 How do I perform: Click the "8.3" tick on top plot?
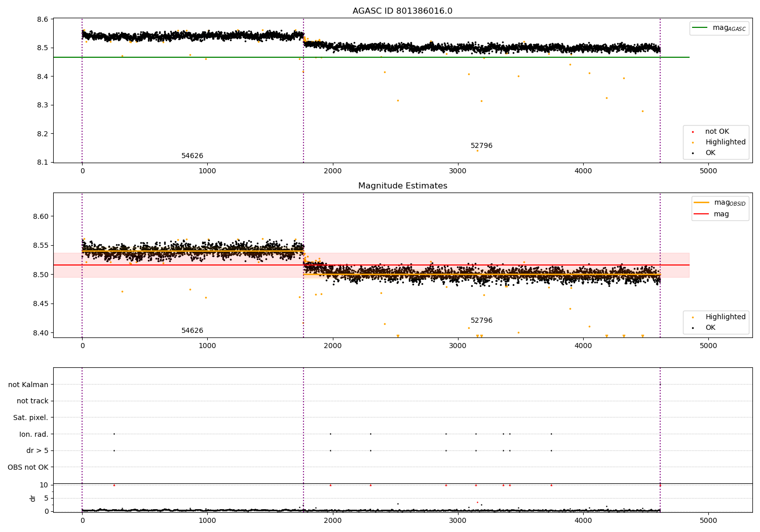(43, 105)
